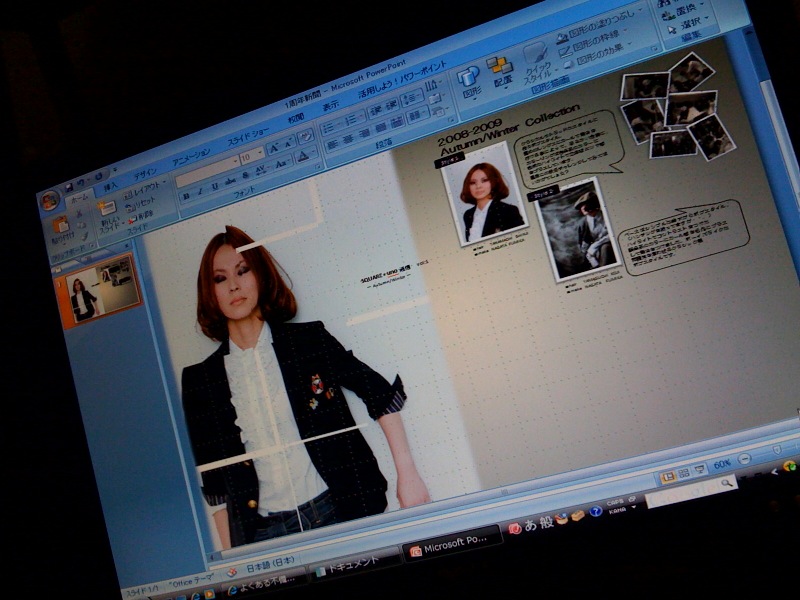The height and width of the screenshot is (600, 800).
Task: Click the Decrease Indent icon
Action: pyautogui.click(x=376, y=110)
